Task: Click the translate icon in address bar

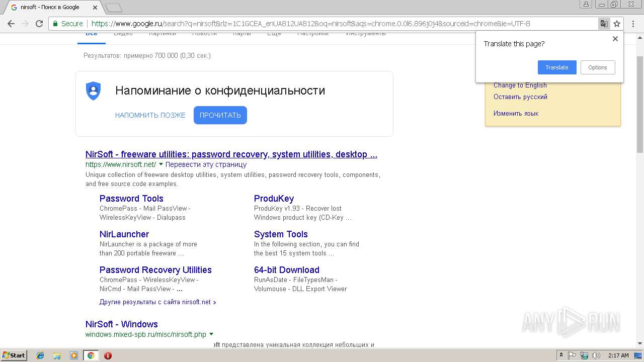Action: [604, 24]
